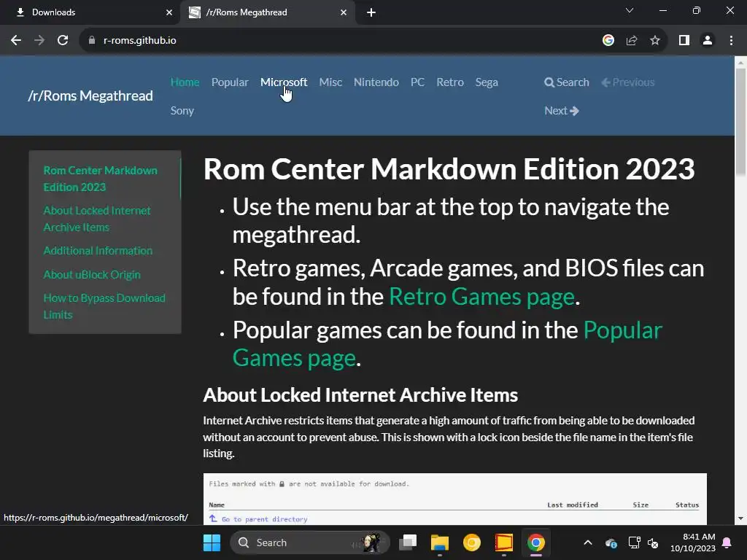Open the Microsoft navigation link
This screenshot has height=560, width=747.
(284, 82)
